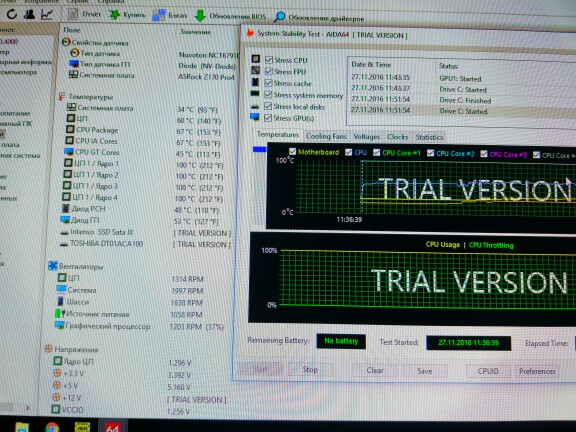The image size is (576, 432).
Task: Click the Stop button
Action: pos(310,370)
